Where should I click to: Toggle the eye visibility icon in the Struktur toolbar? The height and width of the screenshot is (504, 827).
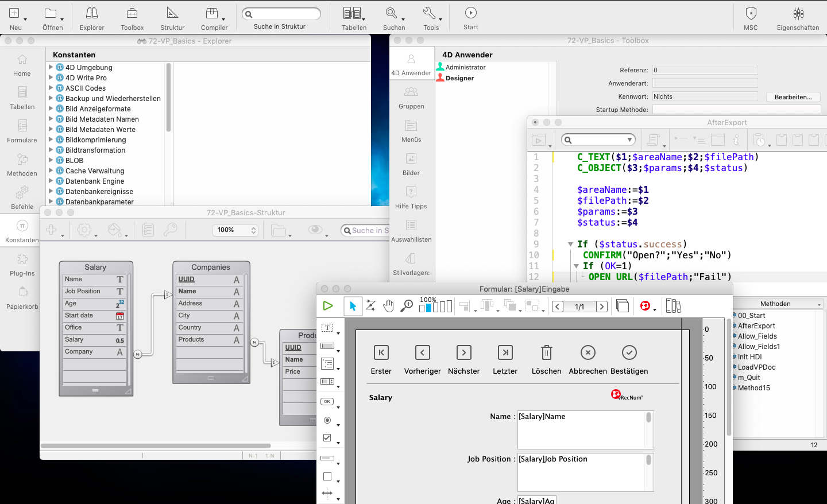click(x=315, y=230)
